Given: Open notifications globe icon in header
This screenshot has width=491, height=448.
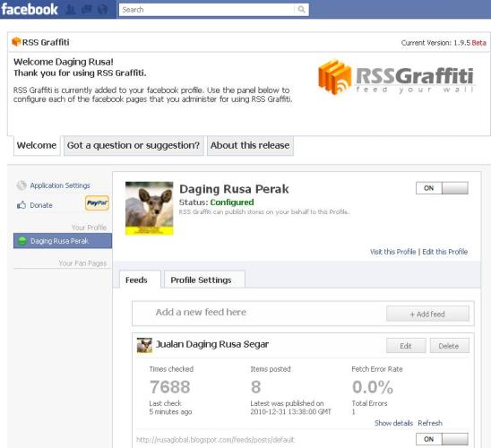Looking at the screenshot, I should tap(102, 10).
